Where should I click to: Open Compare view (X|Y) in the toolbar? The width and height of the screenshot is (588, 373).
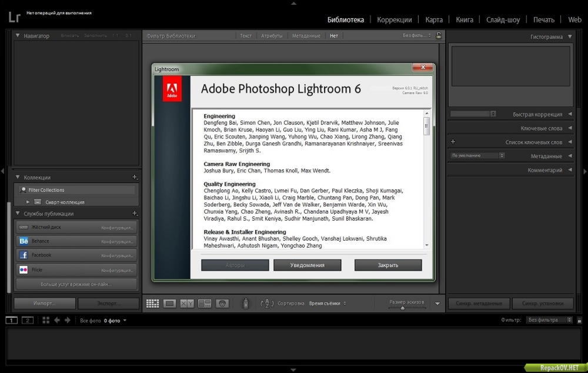tap(187, 304)
